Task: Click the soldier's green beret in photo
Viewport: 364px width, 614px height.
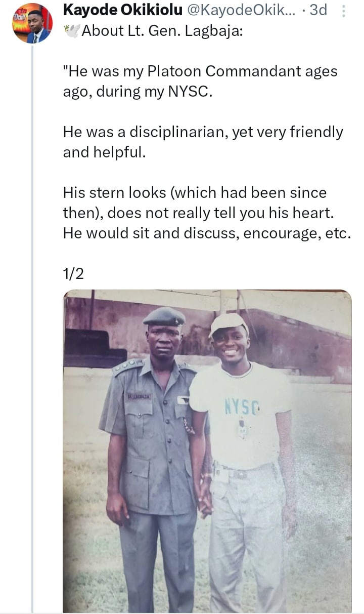Action: 164,317
